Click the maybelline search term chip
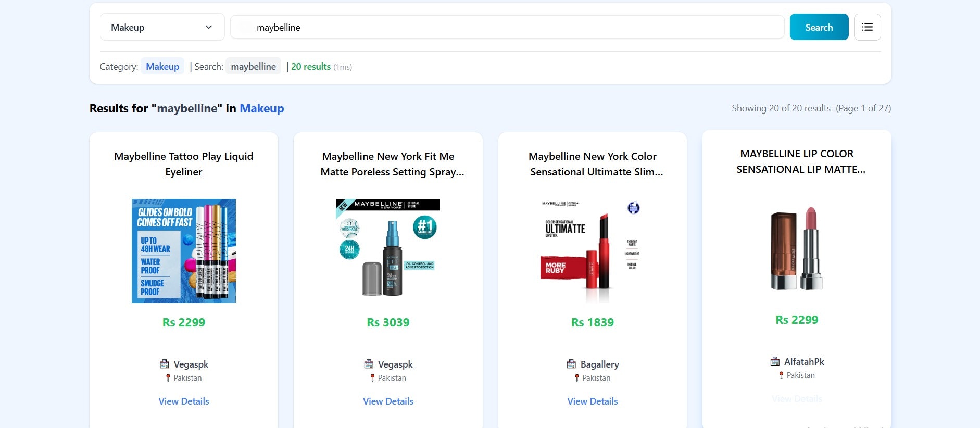Viewport: 980px width, 428px height. click(x=253, y=66)
